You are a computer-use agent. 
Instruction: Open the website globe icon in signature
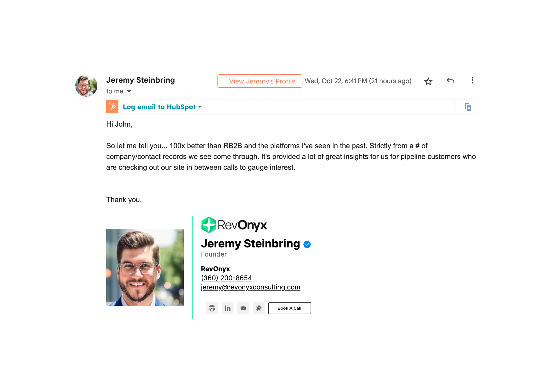[212, 308]
